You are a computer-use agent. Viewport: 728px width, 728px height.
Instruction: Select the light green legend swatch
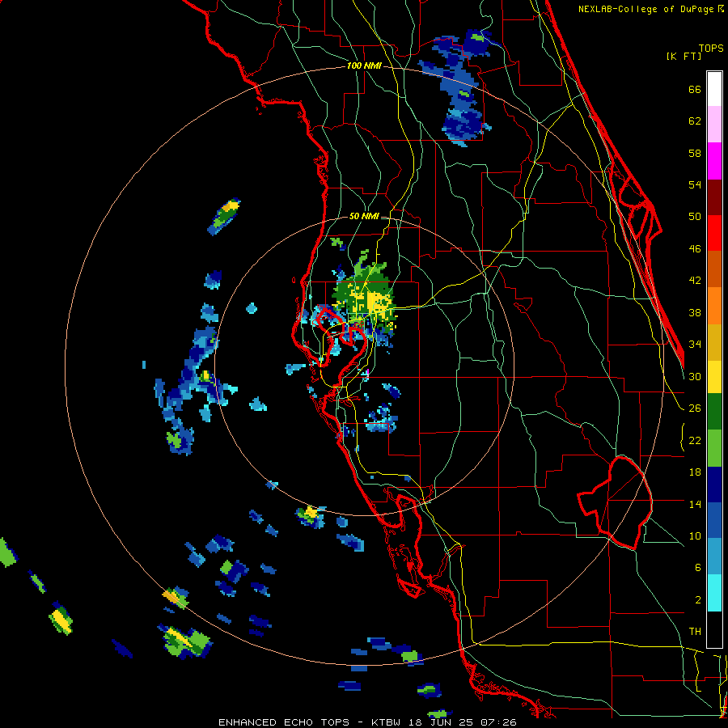pos(714,448)
